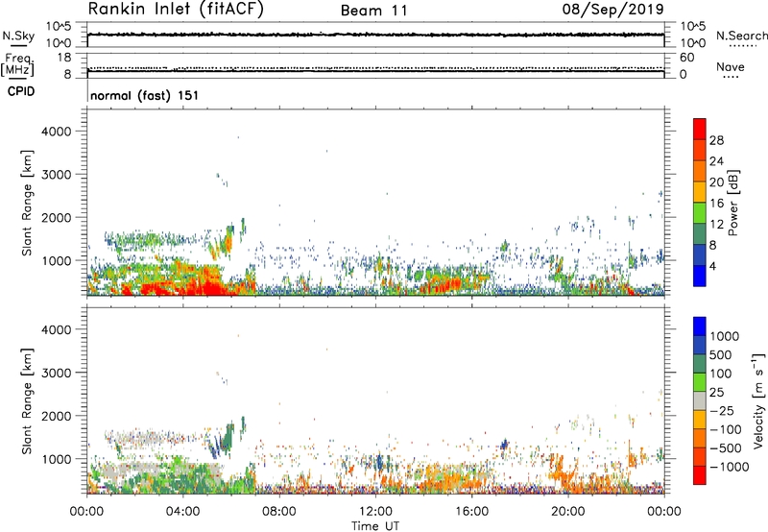The width and height of the screenshot is (768, 532).
Task: Click the 'N.Search' legend label
Action: (x=741, y=36)
